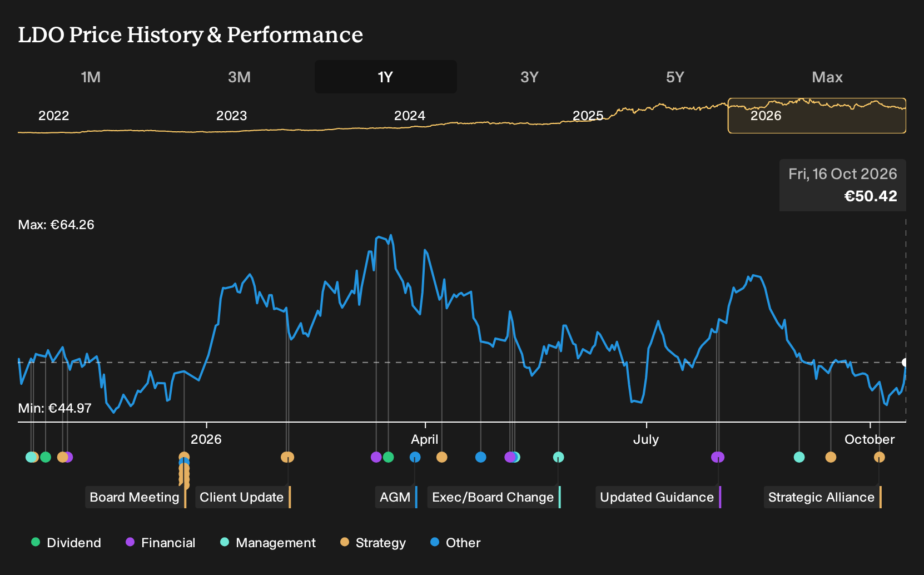
Task: Toggle the Other legend filter
Action: pyautogui.click(x=455, y=543)
